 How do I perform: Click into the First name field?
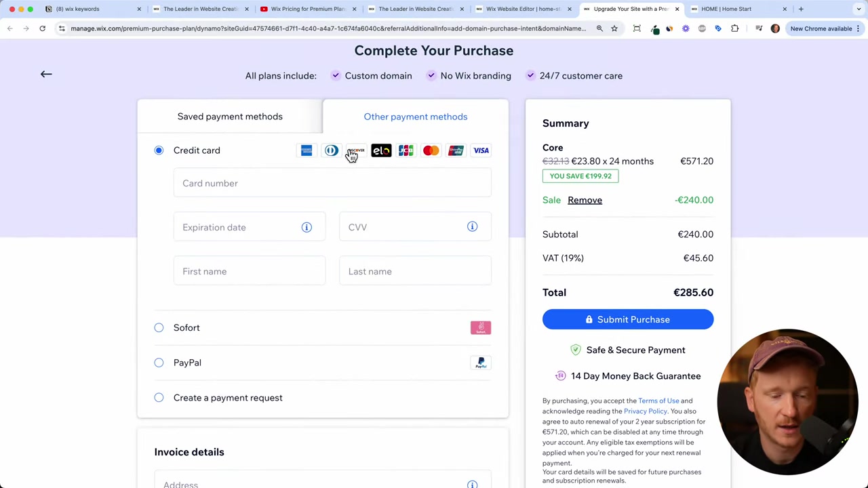(250, 271)
